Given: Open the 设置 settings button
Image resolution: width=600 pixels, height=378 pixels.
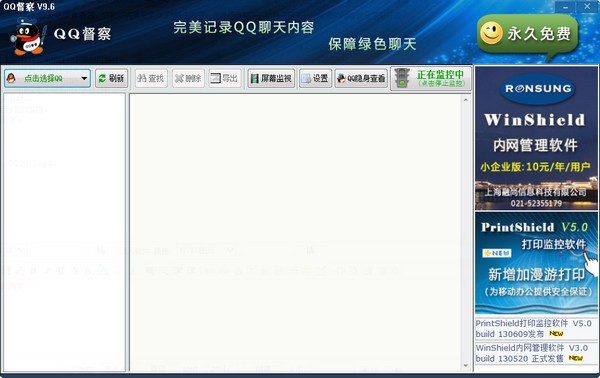Looking at the screenshot, I should click(x=315, y=78).
